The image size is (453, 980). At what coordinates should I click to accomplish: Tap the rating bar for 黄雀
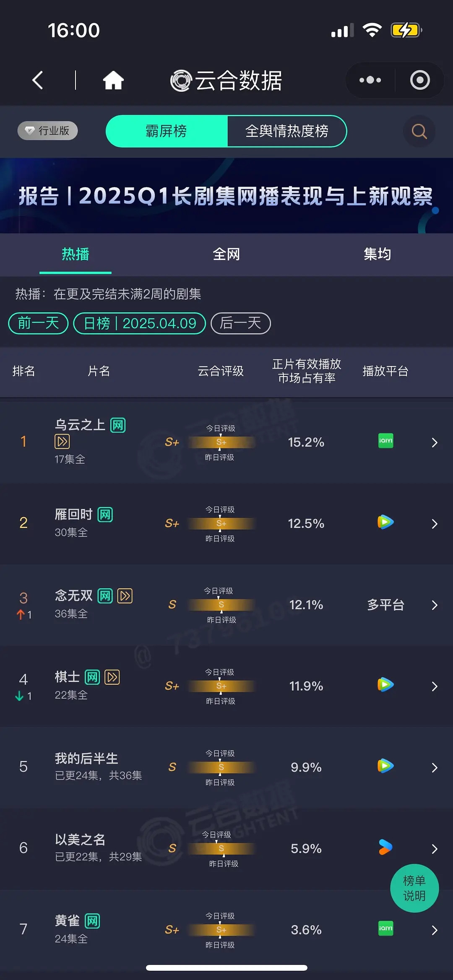point(221,930)
